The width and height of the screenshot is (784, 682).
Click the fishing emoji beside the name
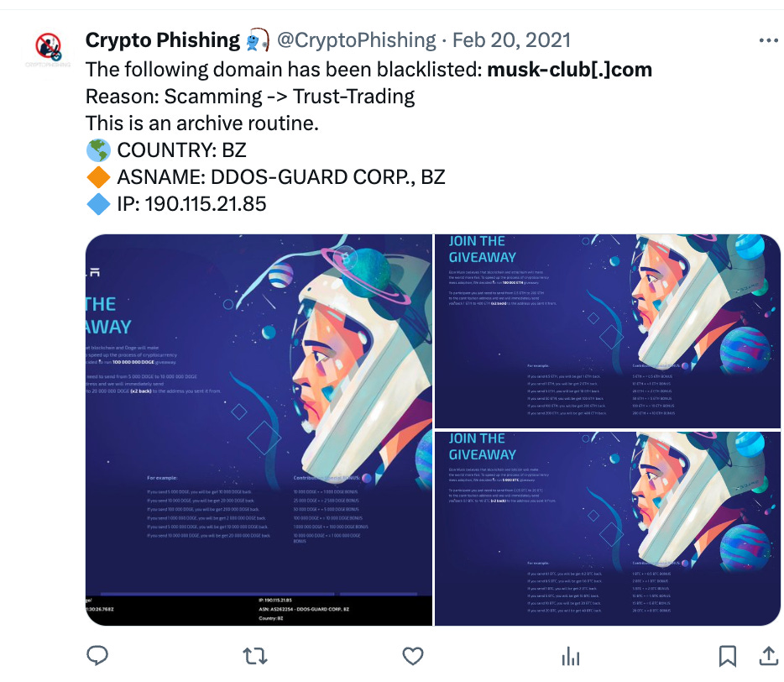[x=258, y=40]
